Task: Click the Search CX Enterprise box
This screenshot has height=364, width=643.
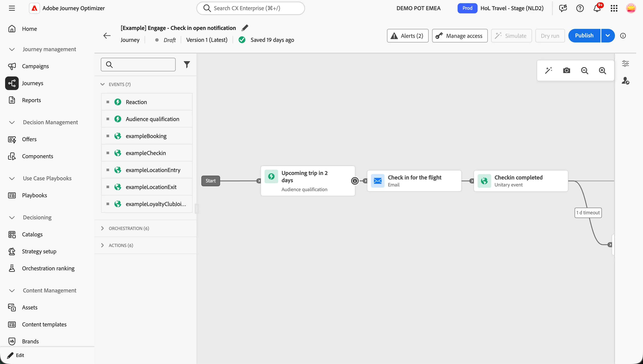Action: pyautogui.click(x=250, y=8)
